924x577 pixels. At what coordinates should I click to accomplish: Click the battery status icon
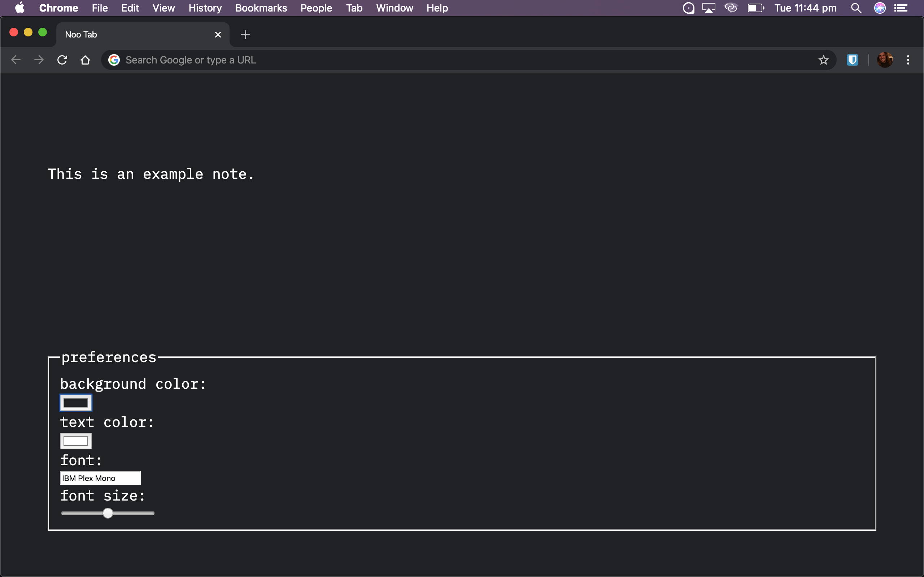(755, 8)
